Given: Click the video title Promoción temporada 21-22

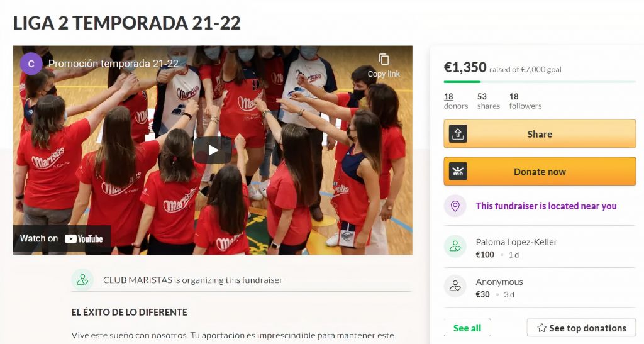Looking at the screenshot, I should pyautogui.click(x=113, y=64).
